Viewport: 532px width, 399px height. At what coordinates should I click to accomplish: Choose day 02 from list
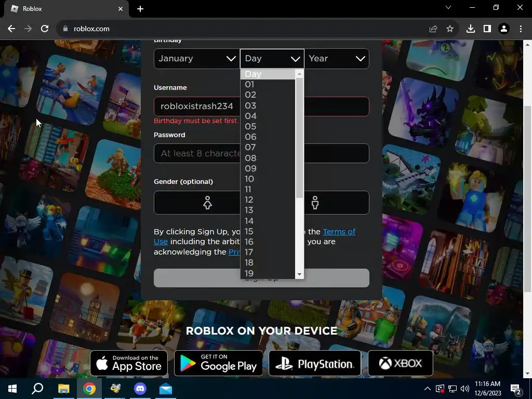(x=268, y=95)
